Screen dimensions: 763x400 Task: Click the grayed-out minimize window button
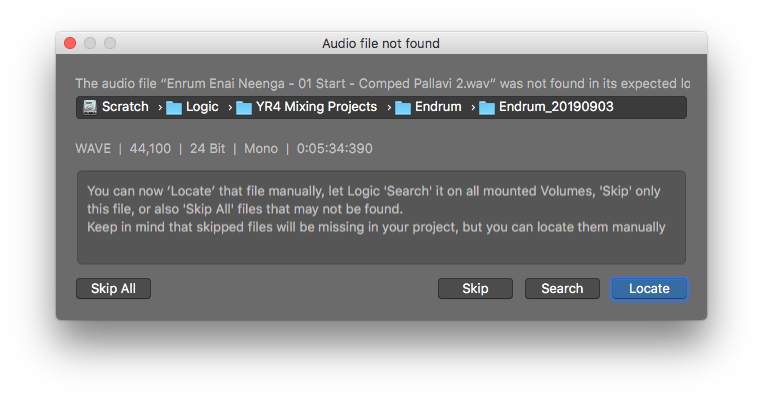pyautogui.click(x=90, y=43)
